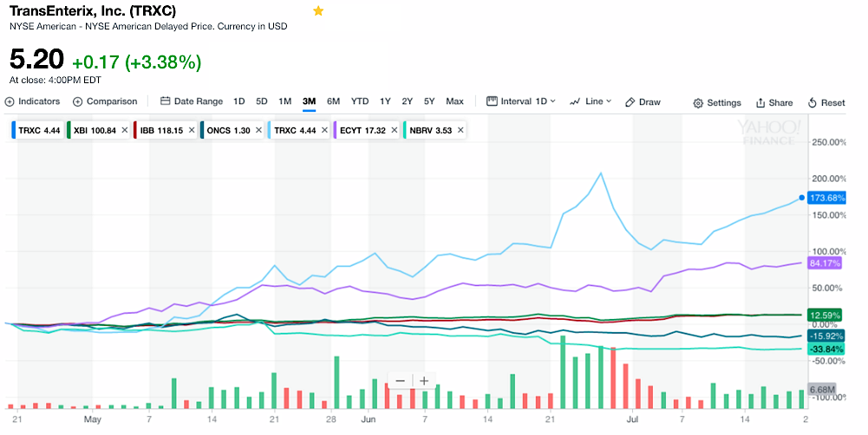Click the XBI 100.84 legend label
Viewport: 868px width, 435px height.
(x=95, y=131)
